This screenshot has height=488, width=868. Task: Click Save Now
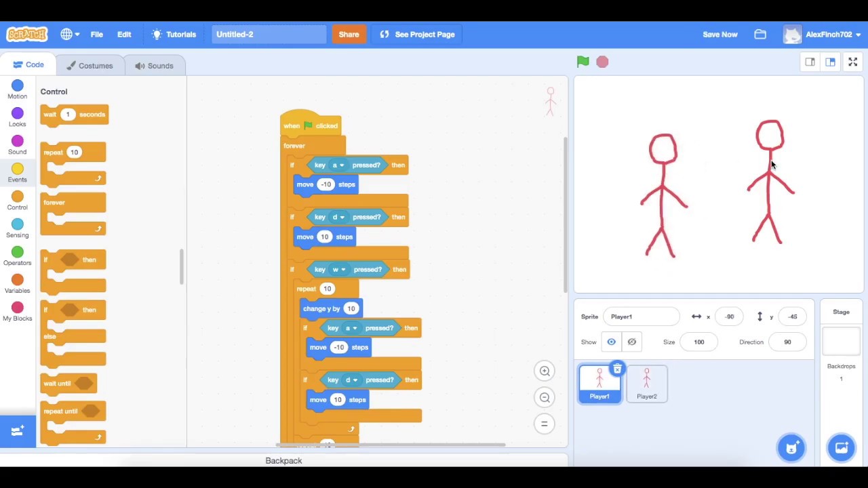720,34
